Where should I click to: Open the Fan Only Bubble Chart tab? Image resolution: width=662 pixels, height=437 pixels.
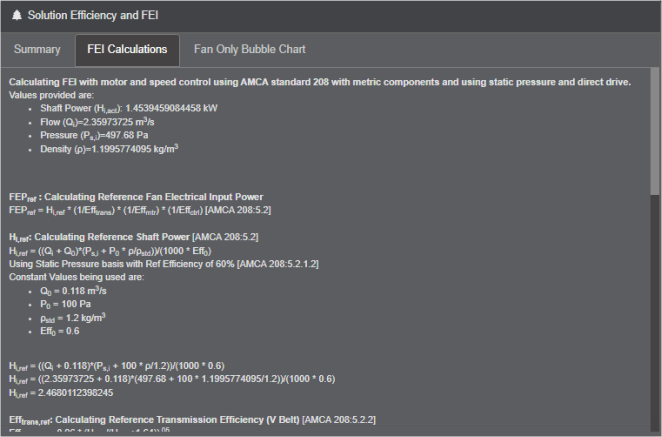tap(250, 49)
